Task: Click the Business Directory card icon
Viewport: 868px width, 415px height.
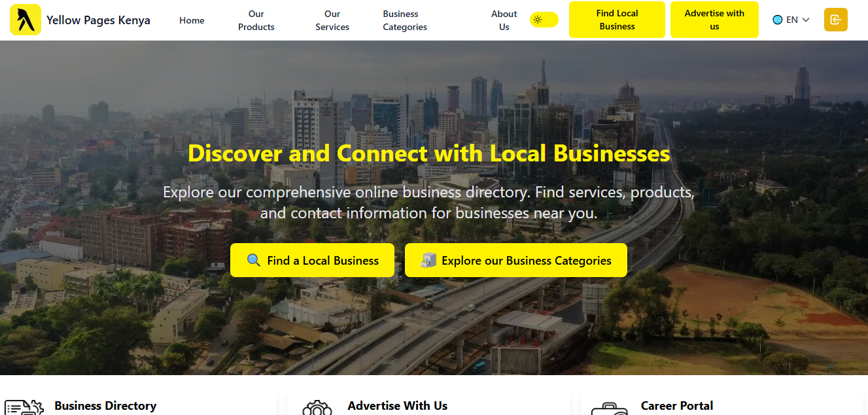Action: point(24,408)
